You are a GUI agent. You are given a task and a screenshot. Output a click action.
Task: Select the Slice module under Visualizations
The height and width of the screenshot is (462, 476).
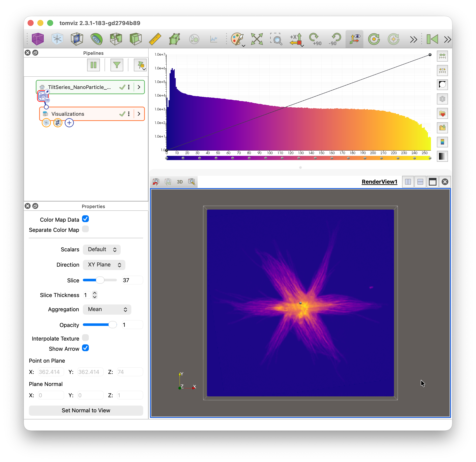46,123
